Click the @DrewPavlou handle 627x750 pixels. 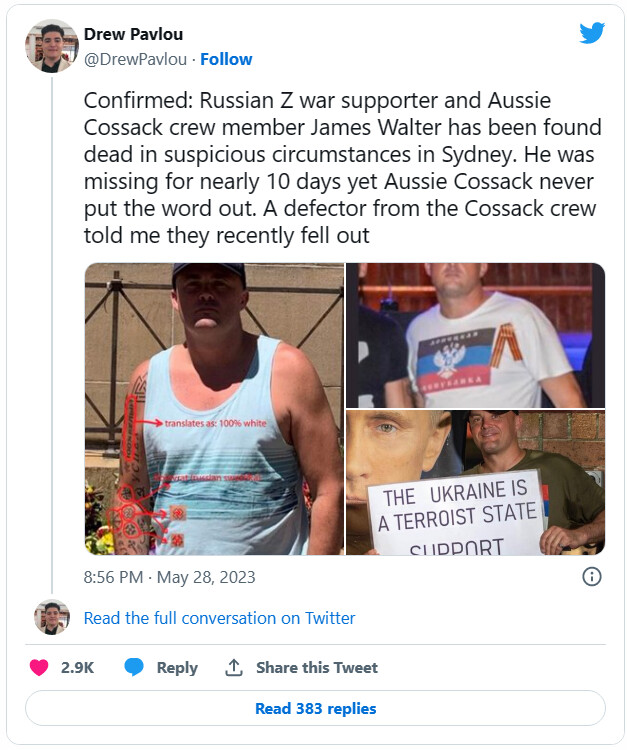click(x=137, y=59)
